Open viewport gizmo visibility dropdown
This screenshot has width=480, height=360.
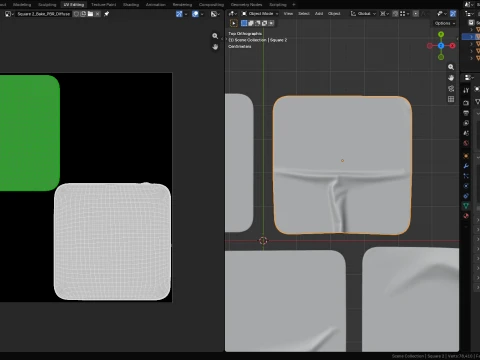(x=441, y=14)
